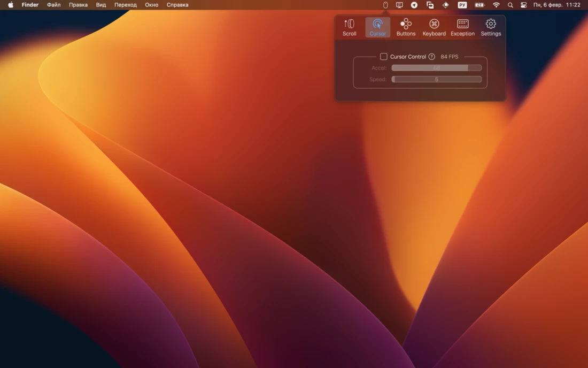Click the mouse icon in the menu bar
The height and width of the screenshot is (368, 588).
(385, 5)
